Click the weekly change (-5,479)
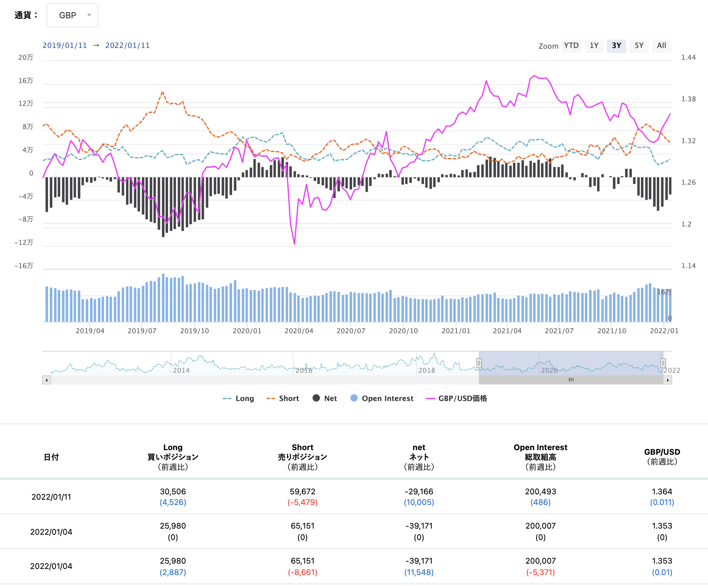Screen dimensions: 708x588 point(303,502)
